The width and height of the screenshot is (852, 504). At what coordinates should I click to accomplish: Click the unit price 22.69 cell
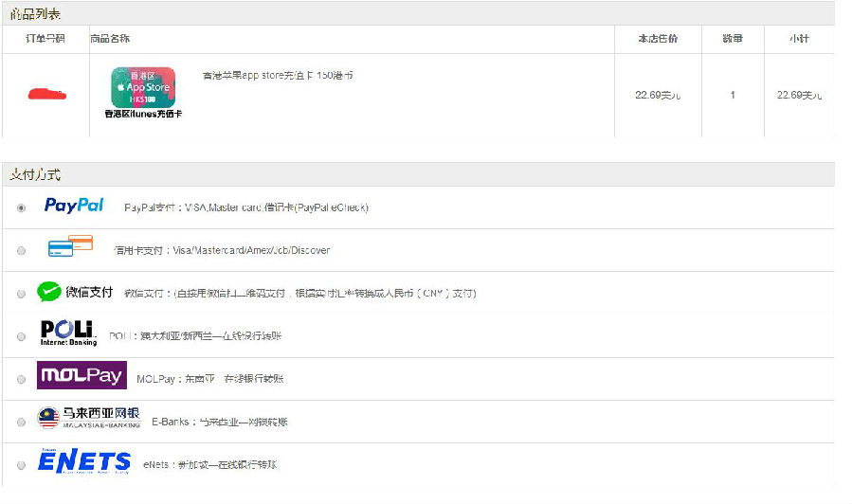(x=658, y=96)
